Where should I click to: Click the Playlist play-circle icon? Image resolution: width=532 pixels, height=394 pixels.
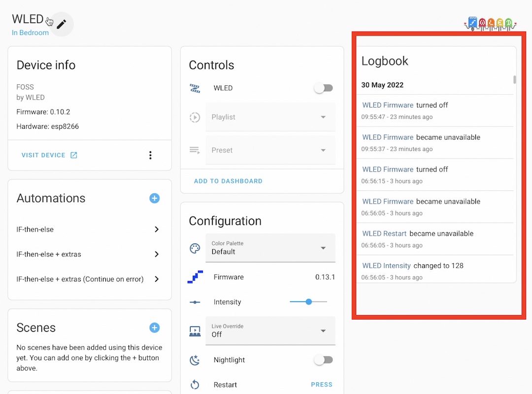point(195,117)
